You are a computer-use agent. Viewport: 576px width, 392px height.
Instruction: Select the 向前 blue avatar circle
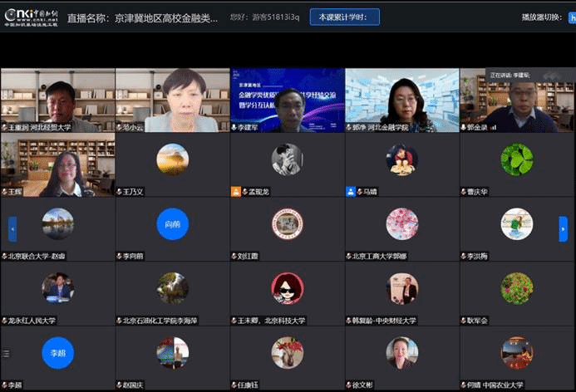point(172,223)
